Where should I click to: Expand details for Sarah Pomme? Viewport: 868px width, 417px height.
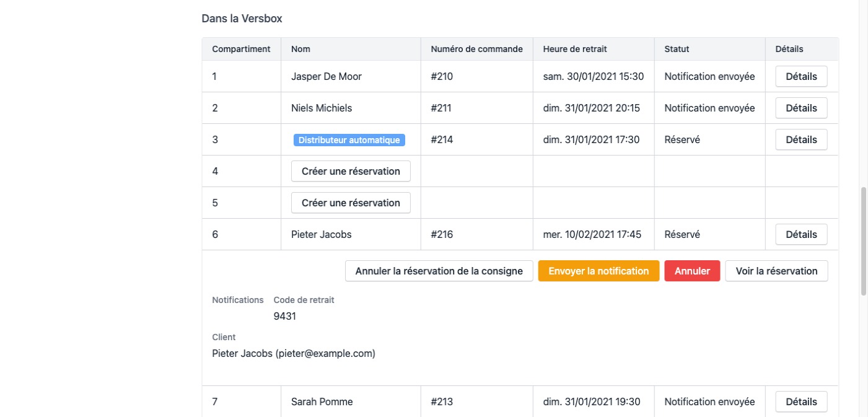pyautogui.click(x=801, y=402)
